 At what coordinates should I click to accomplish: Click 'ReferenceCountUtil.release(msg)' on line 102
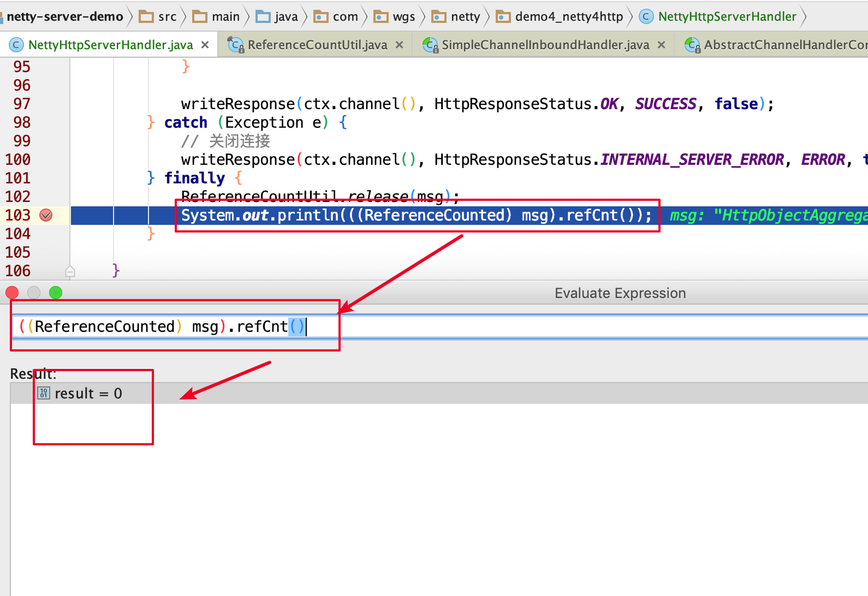316,196
